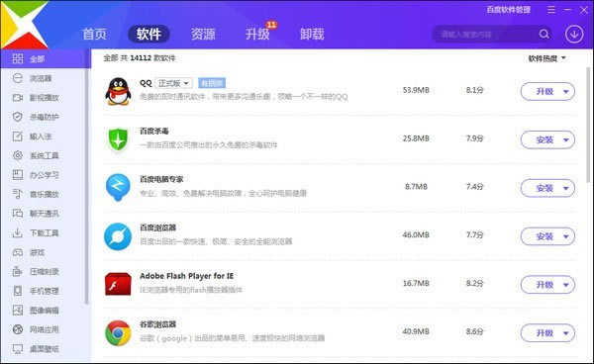
Task: Click the 游戏 gamepad icon
Action: [18, 252]
